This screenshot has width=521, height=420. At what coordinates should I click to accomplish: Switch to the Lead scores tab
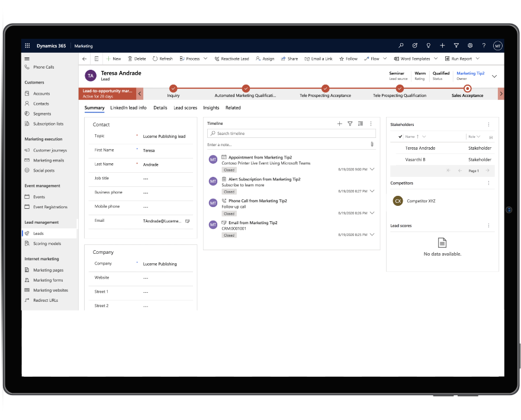(x=185, y=108)
